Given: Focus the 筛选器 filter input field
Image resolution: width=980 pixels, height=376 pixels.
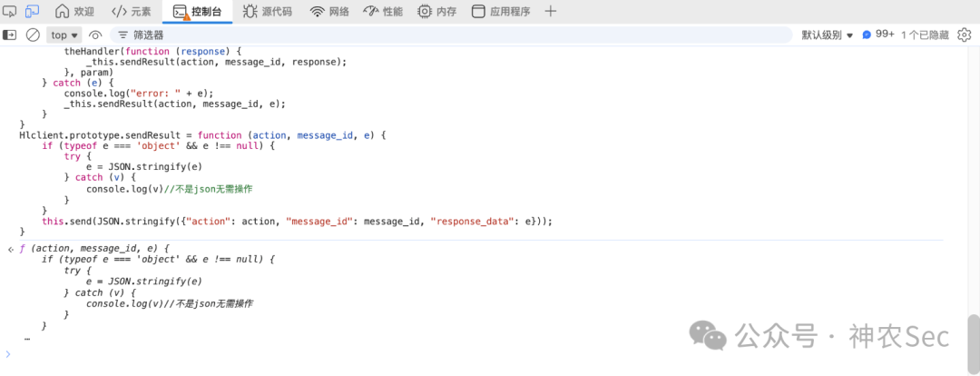Looking at the screenshot, I should 450,35.
